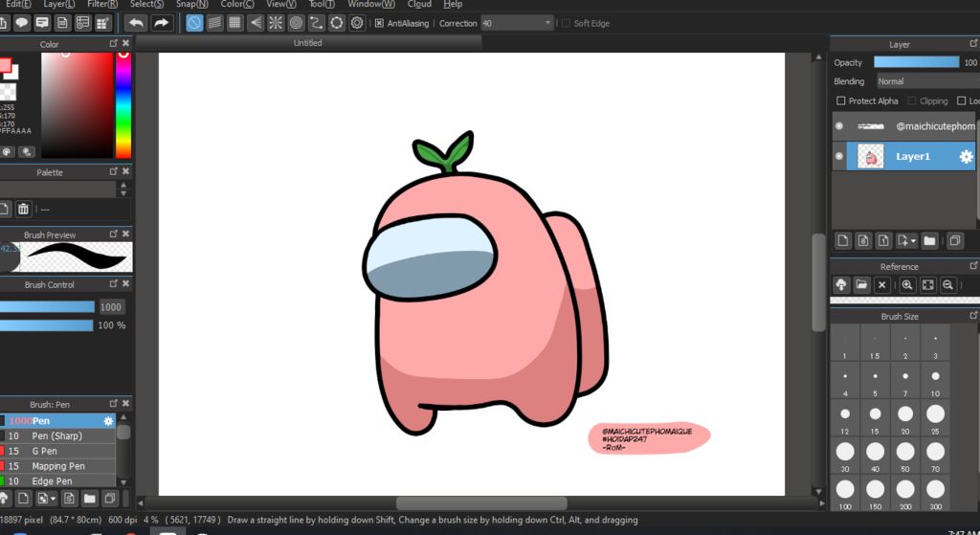Choose brush size 12 preset

(845, 418)
